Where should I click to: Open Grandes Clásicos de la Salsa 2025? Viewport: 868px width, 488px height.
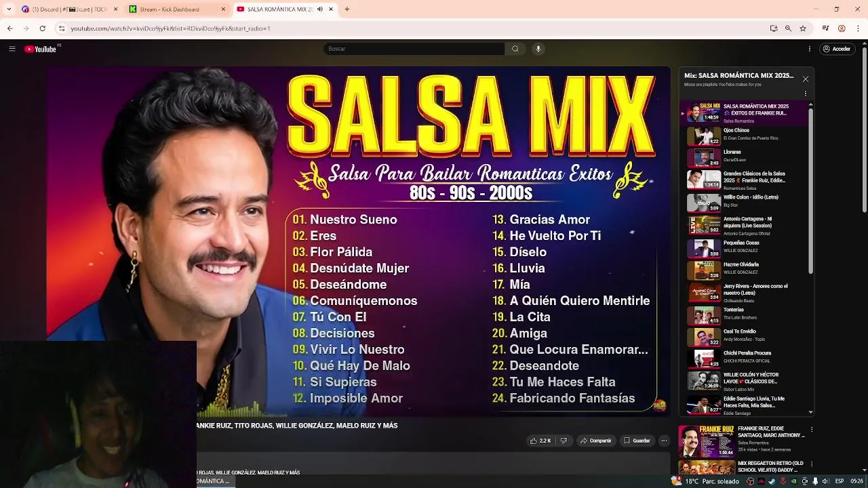pos(746,180)
